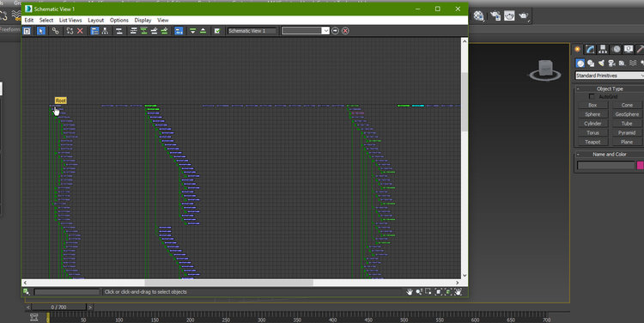This screenshot has height=323, width=644.
Task: Click the Free All nodes icon
Action: pos(154,31)
